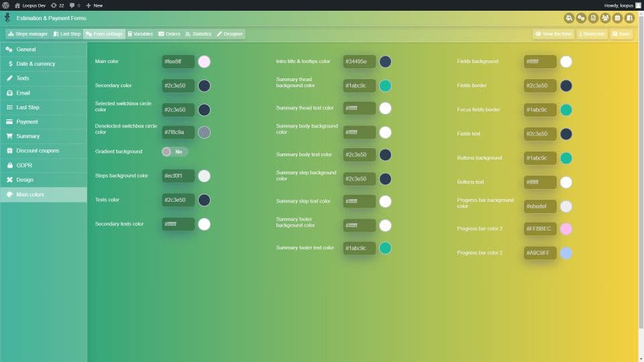Click Progress bar background color hex field
Image resolution: width=644 pixels, height=362 pixels.
pyautogui.click(x=540, y=206)
